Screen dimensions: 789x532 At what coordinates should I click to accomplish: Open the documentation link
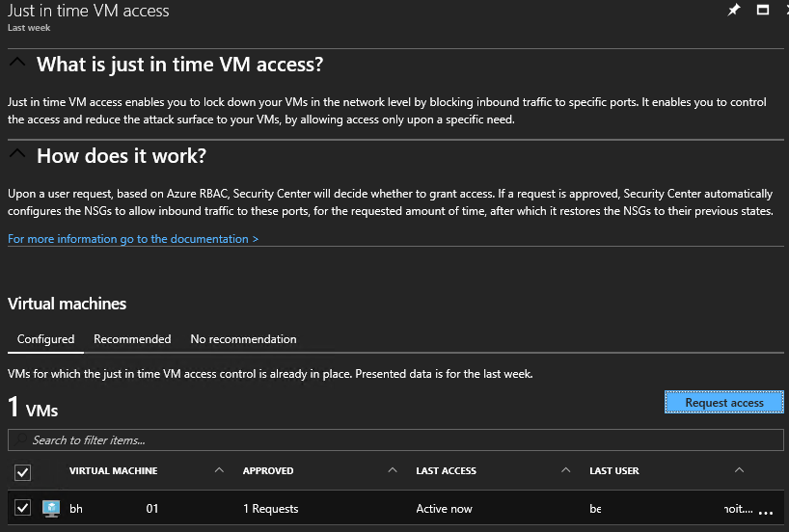(x=133, y=239)
